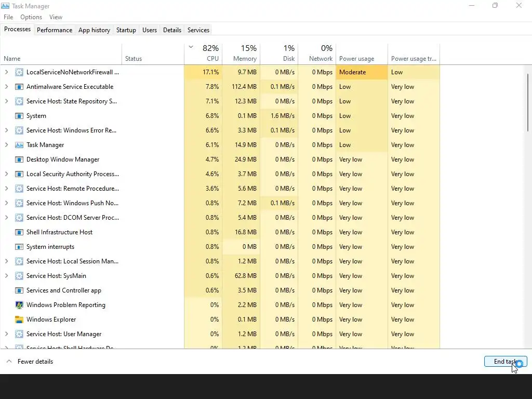Open the View menu

[56, 17]
